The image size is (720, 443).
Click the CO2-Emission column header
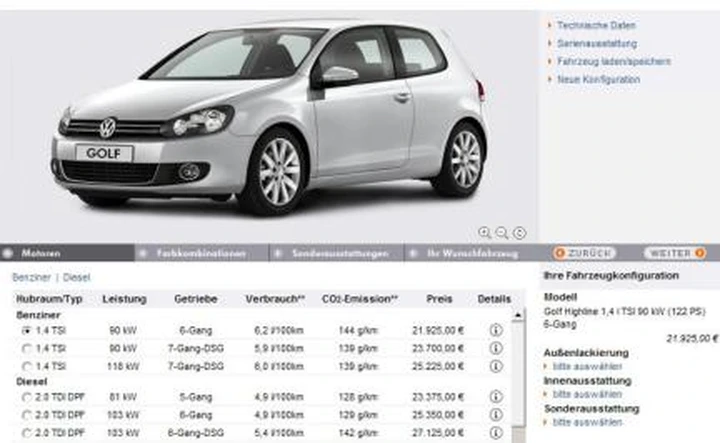point(360,299)
